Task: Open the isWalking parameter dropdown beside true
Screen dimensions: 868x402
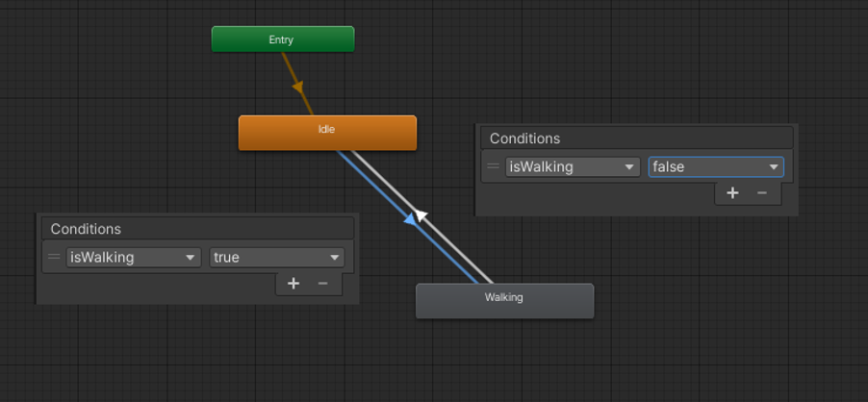Action: (x=134, y=257)
